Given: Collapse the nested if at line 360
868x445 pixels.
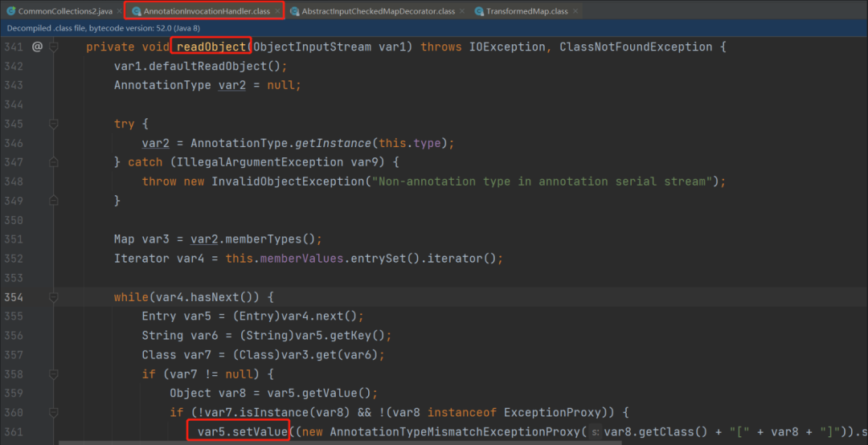Looking at the screenshot, I should pyautogui.click(x=54, y=412).
